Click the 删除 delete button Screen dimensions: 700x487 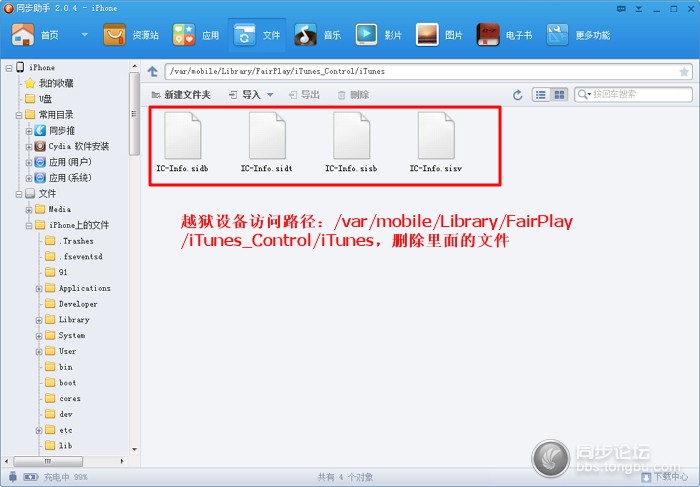click(353, 95)
